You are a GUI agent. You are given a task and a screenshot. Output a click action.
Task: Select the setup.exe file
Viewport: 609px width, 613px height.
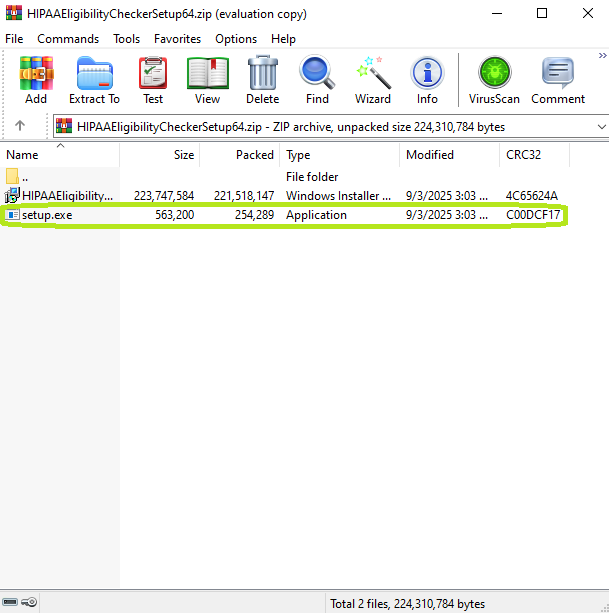[x=285, y=215]
